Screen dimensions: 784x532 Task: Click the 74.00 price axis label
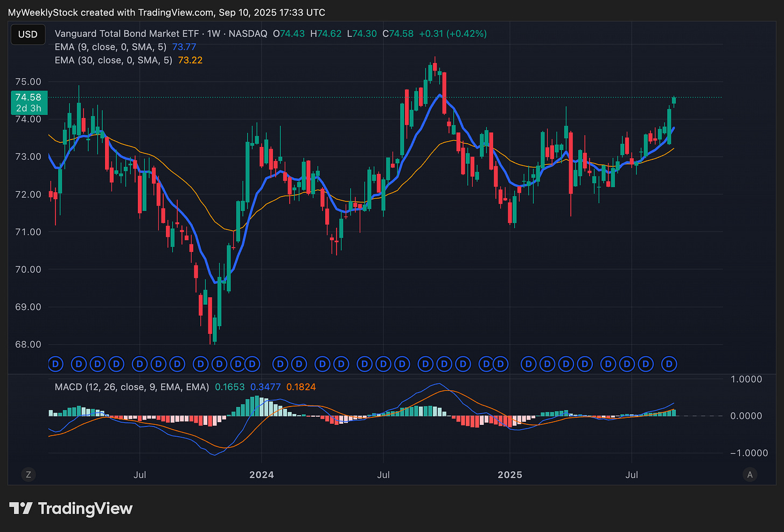pyautogui.click(x=28, y=120)
